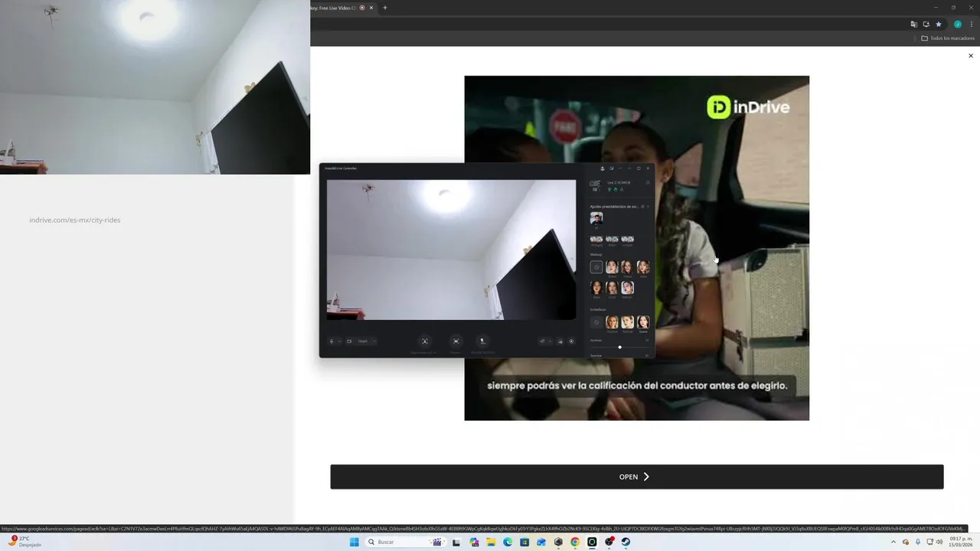
Task: Open File Explorer from the taskbar
Action: click(491, 542)
